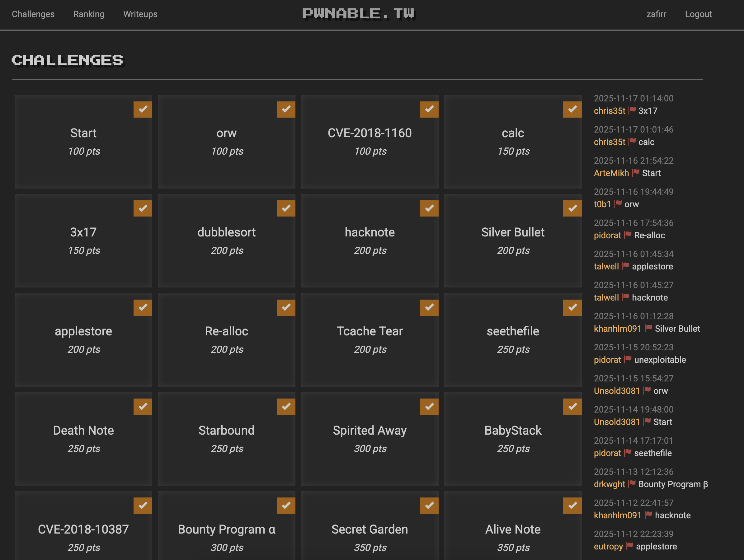Click the flag icon beside chris35t 3x17

(632, 110)
